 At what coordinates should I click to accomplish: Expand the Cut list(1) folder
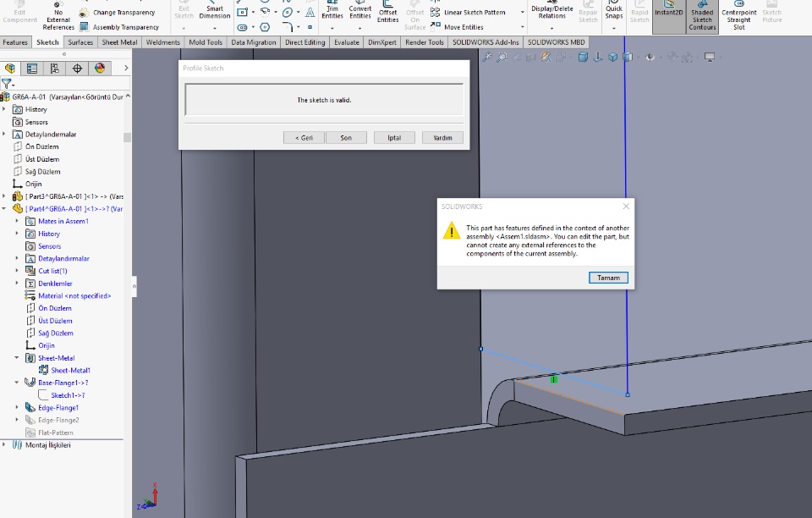17,271
